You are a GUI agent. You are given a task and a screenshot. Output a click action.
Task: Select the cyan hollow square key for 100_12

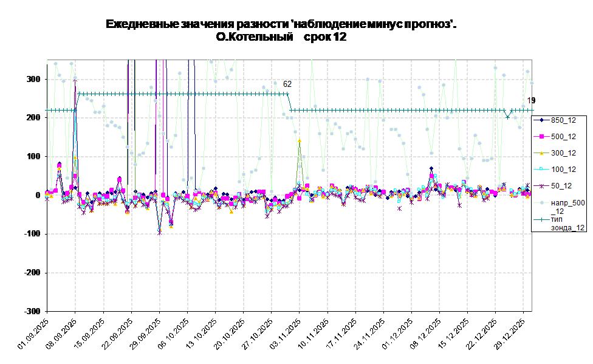point(541,170)
